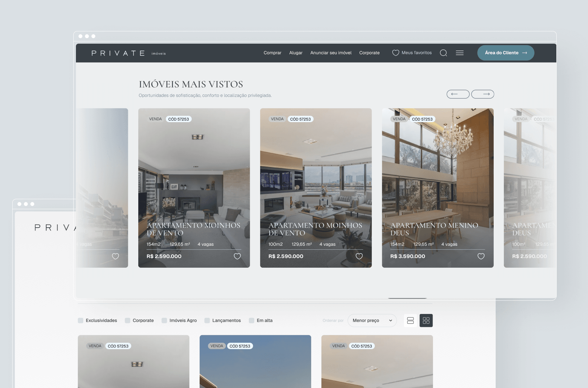The height and width of the screenshot is (388, 588).
Task: Click CÓD 57253 badge on 100m2 carousel card
Action: click(x=300, y=119)
